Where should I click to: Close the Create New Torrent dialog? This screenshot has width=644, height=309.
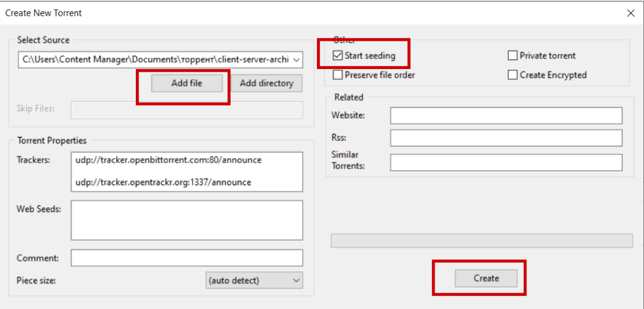pos(631,13)
